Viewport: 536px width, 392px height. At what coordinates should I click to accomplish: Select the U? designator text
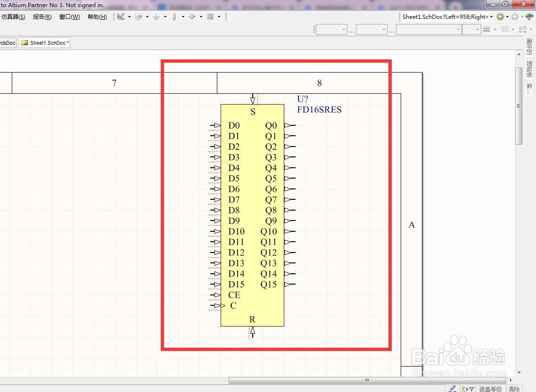coord(303,99)
